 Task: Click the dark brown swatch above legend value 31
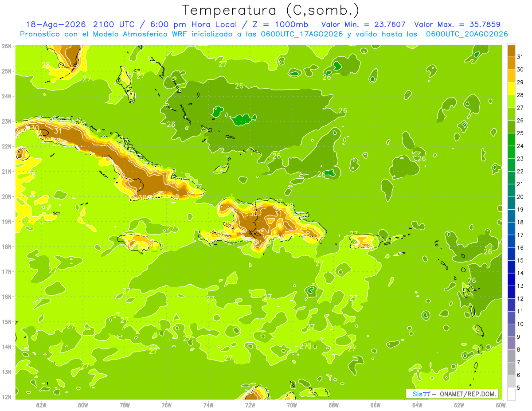pyautogui.click(x=511, y=50)
